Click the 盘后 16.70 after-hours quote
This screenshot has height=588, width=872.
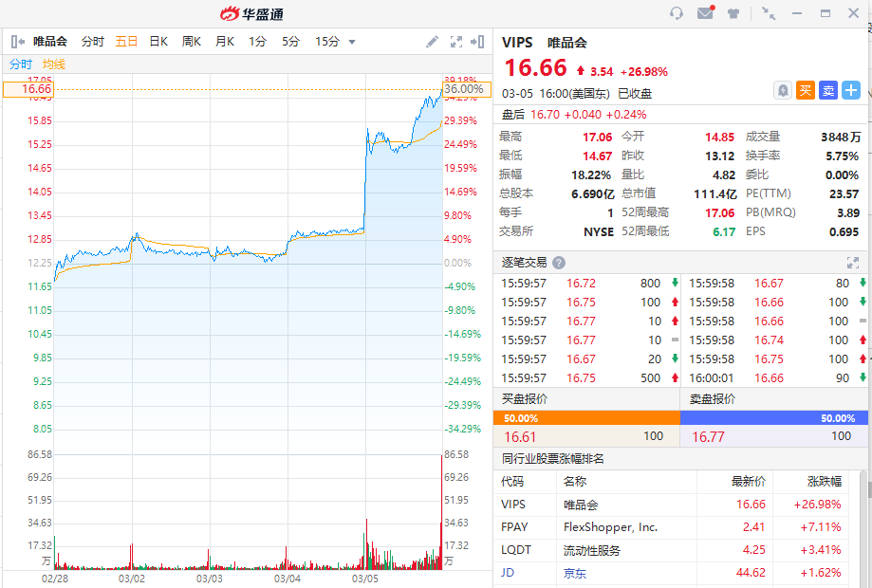pos(574,115)
